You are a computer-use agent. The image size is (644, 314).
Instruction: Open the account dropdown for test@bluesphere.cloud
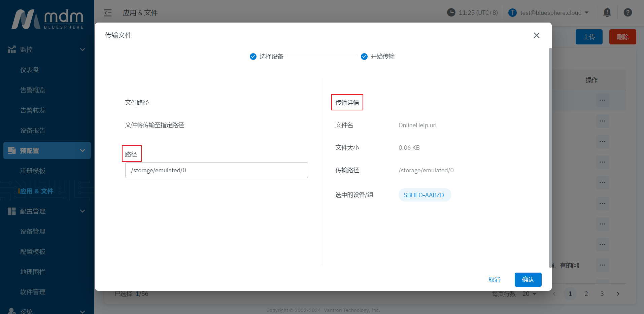click(x=587, y=13)
